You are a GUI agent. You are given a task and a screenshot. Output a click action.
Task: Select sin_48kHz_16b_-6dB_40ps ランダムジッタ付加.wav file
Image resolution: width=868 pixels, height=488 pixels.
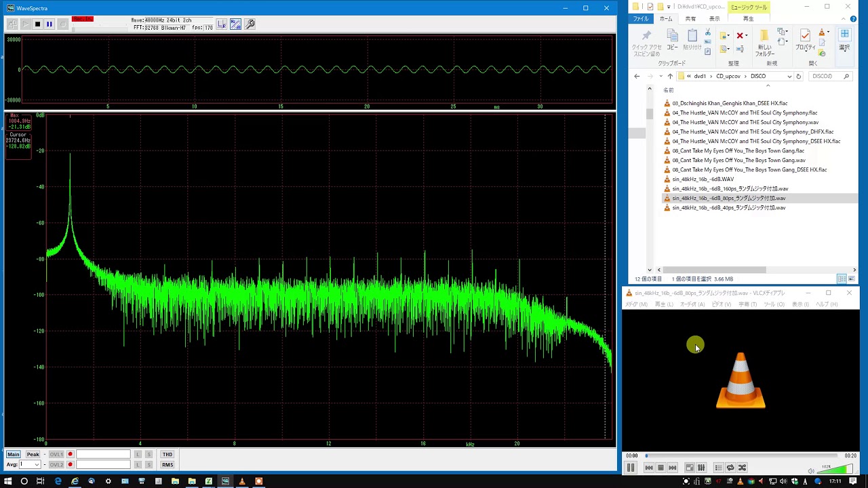coord(728,207)
